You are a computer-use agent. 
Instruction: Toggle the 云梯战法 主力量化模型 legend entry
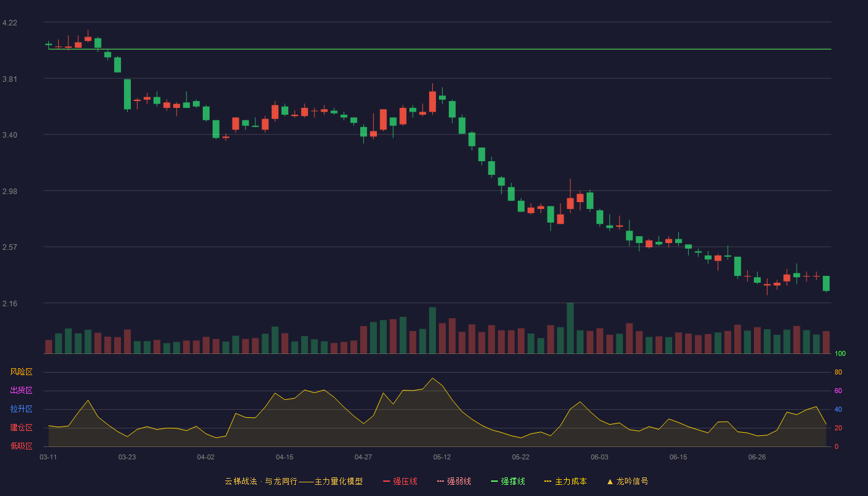pyautogui.click(x=293, y=481)
